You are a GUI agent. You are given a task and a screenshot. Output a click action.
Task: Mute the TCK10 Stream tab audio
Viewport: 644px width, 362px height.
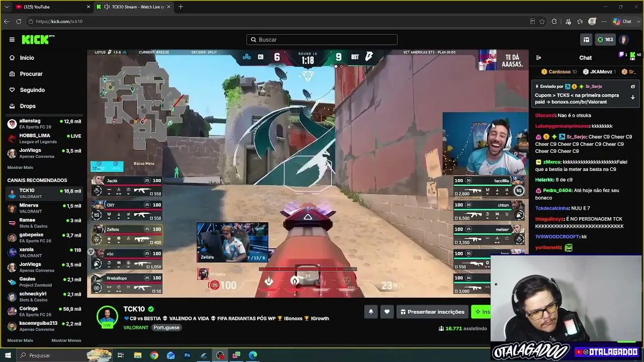click(x=107, y=7)
